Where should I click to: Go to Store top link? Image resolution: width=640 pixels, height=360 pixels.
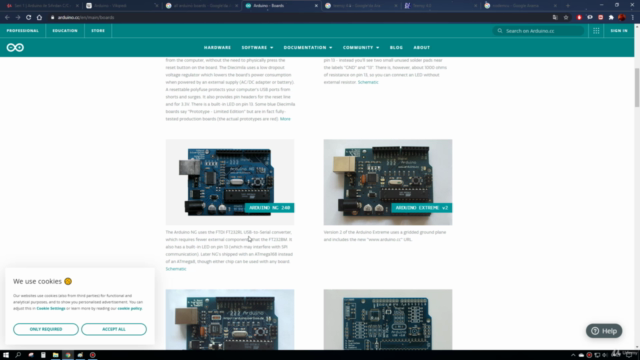tap(98, 31)
